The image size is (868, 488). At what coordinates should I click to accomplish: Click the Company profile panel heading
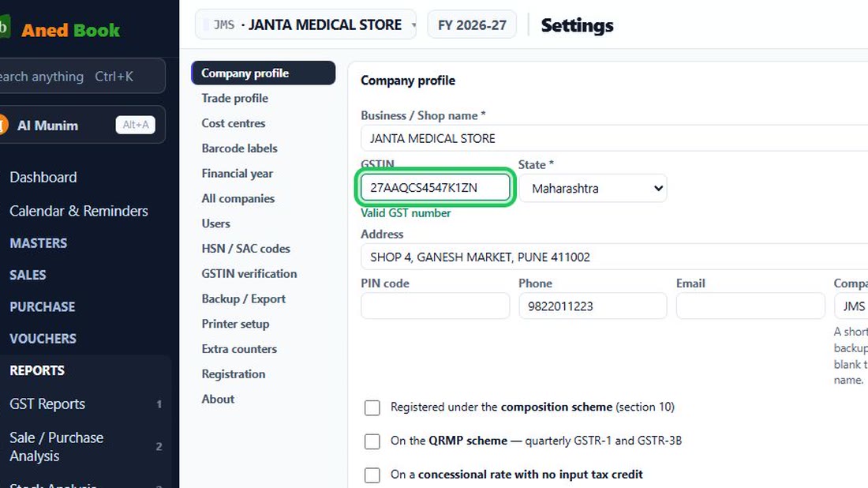408,81
